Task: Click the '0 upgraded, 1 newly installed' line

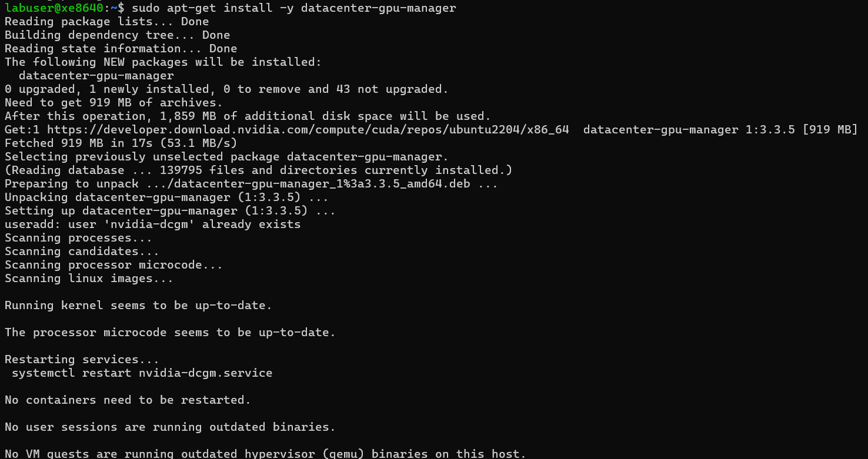Action: click(x=226, y=89)
